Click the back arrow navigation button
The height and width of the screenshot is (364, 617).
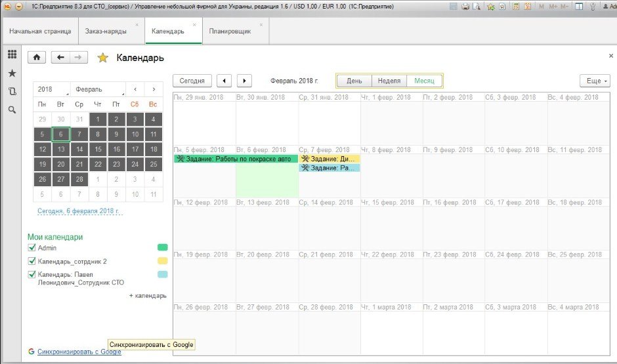pyautogui.click(x=61, y=58)
